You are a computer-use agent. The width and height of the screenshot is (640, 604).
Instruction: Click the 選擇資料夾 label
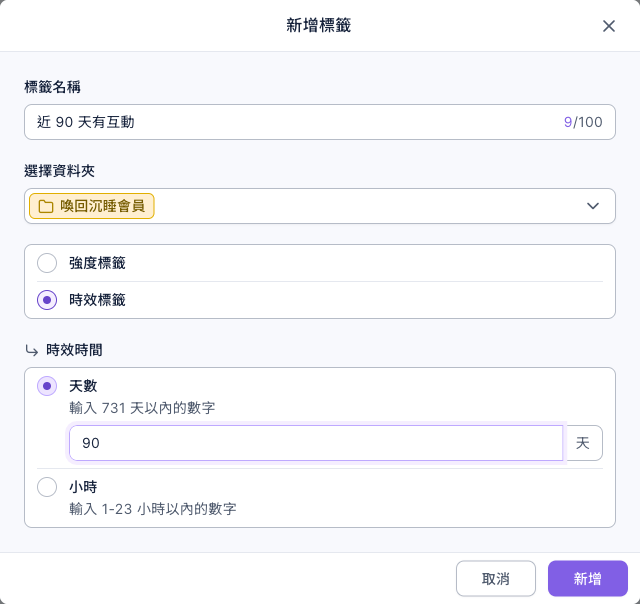[x=60, y=171]
